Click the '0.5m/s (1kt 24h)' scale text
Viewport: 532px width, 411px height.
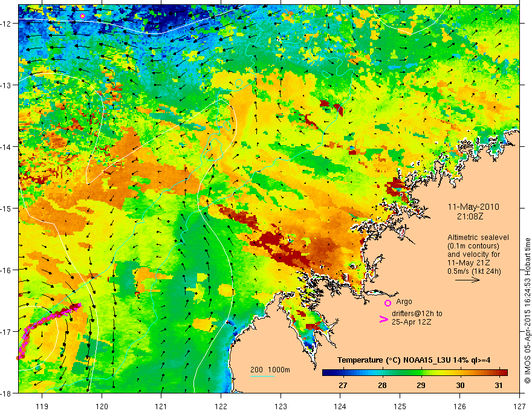[x=474, y=271]
